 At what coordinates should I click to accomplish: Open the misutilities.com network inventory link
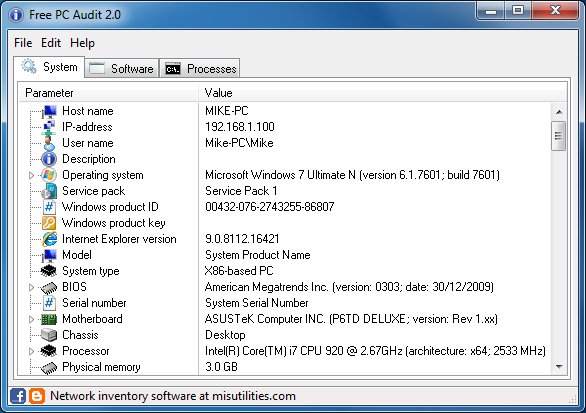pyautogui.click(x=173, y=396)
